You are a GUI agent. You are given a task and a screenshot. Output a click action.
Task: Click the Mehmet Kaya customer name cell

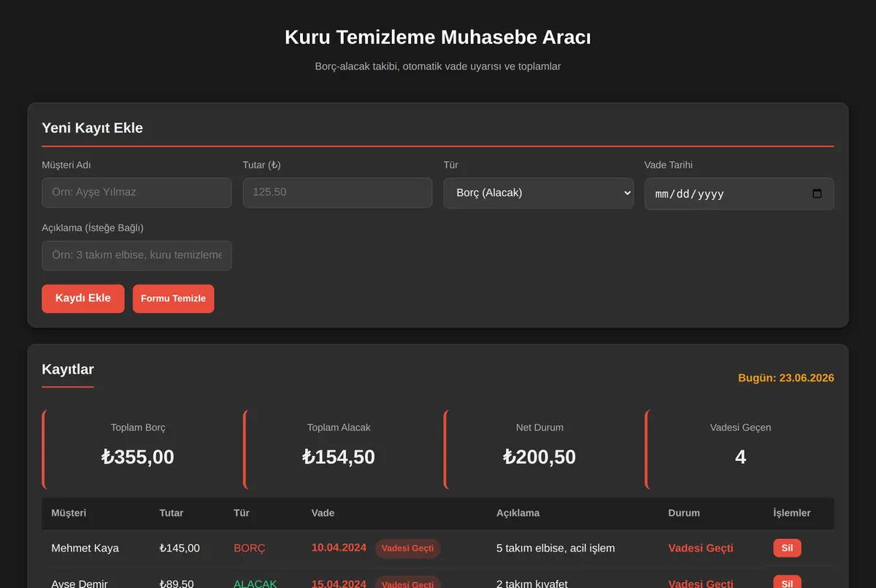tap(85, 548)
